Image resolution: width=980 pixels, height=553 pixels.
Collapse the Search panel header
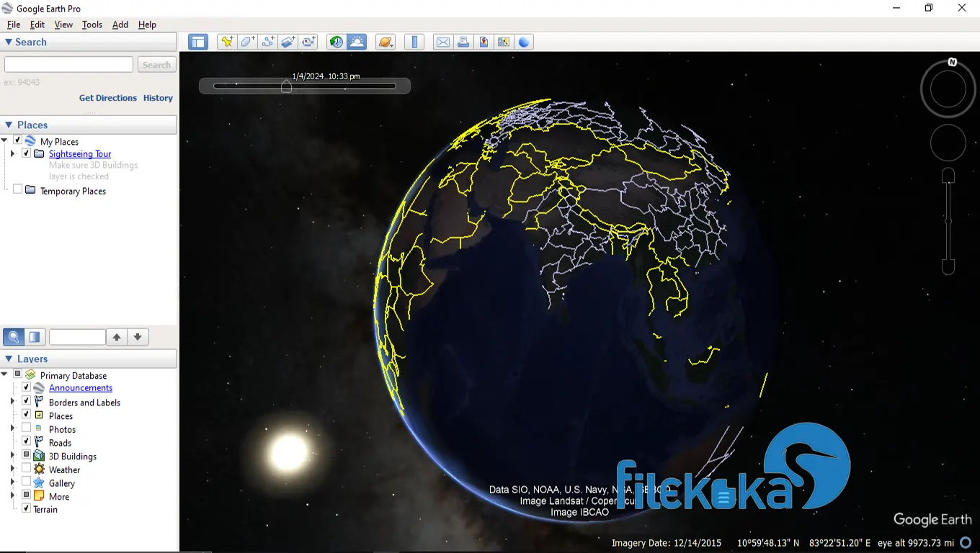[x=88, y=42]
